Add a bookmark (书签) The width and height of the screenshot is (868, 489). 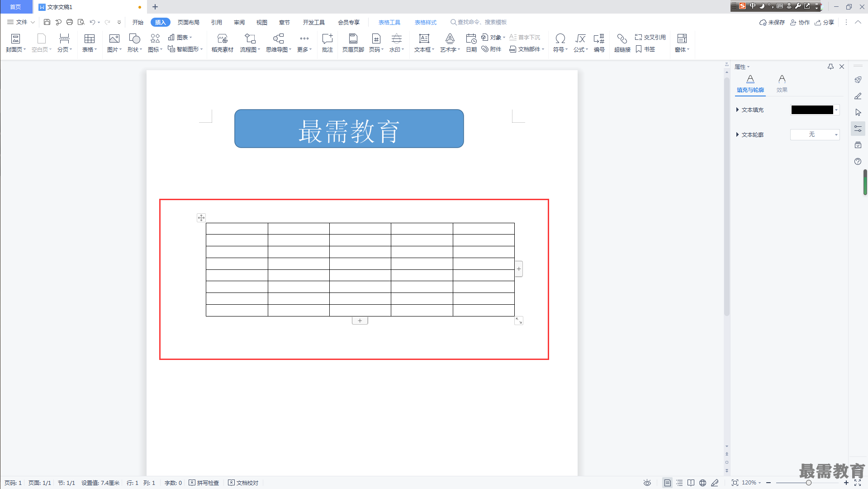pos(645,49)
